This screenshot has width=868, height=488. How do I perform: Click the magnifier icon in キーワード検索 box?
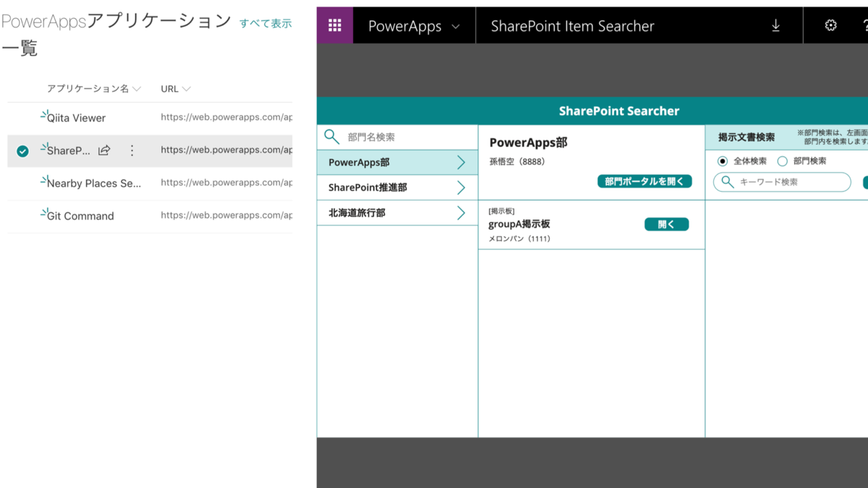coord(728,182)
